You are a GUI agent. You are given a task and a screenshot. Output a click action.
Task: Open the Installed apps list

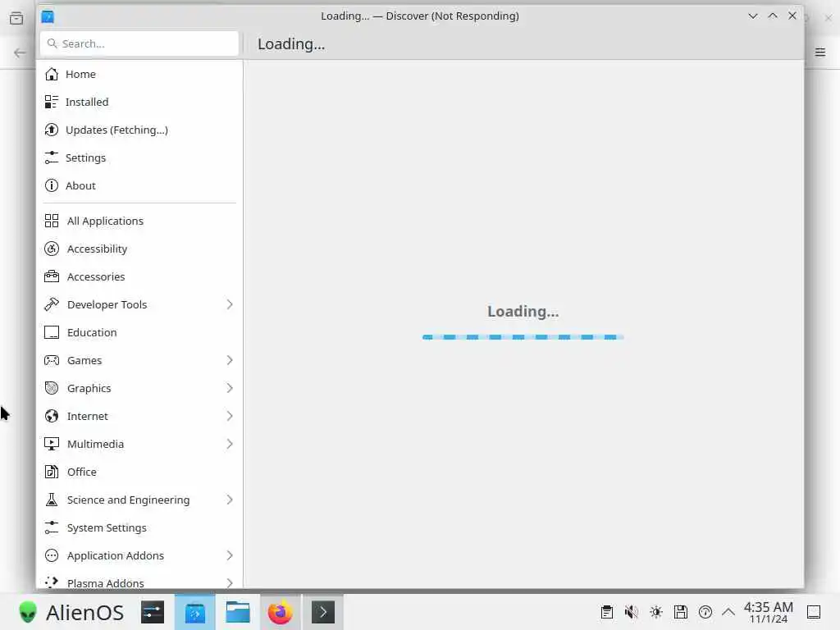pos(139,102)
